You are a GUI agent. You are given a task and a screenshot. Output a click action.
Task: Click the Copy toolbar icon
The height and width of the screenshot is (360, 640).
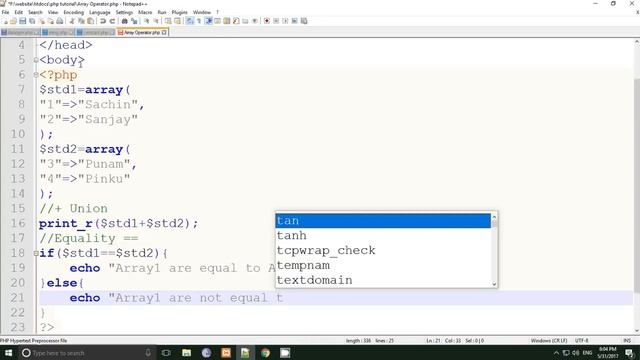(81, 21)
